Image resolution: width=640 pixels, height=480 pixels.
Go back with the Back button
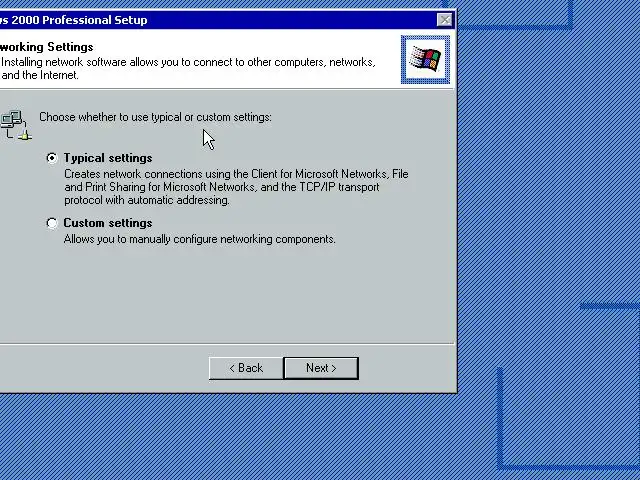click(246, 368)
